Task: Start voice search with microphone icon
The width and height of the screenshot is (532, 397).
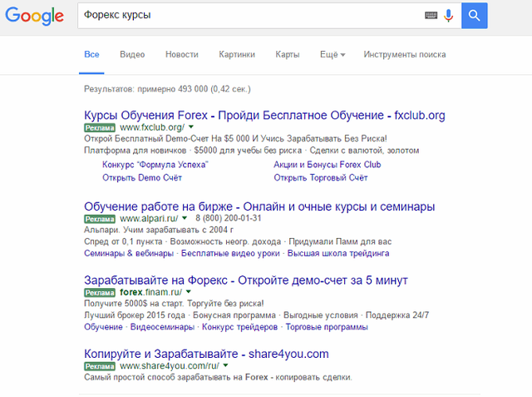Action: pyautogui.click(x=449, y=16)
